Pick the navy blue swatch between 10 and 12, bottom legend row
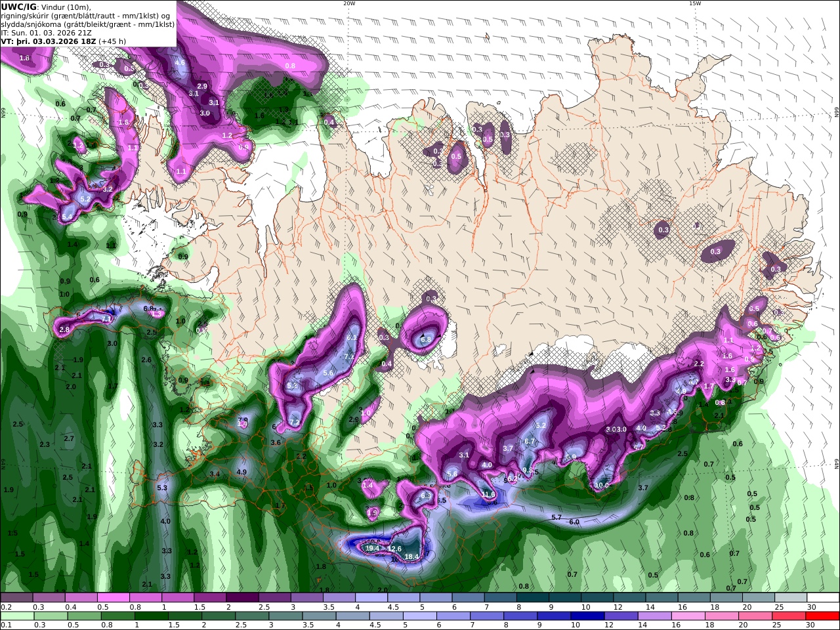This screenshot has height=630, width=840. 586,616
